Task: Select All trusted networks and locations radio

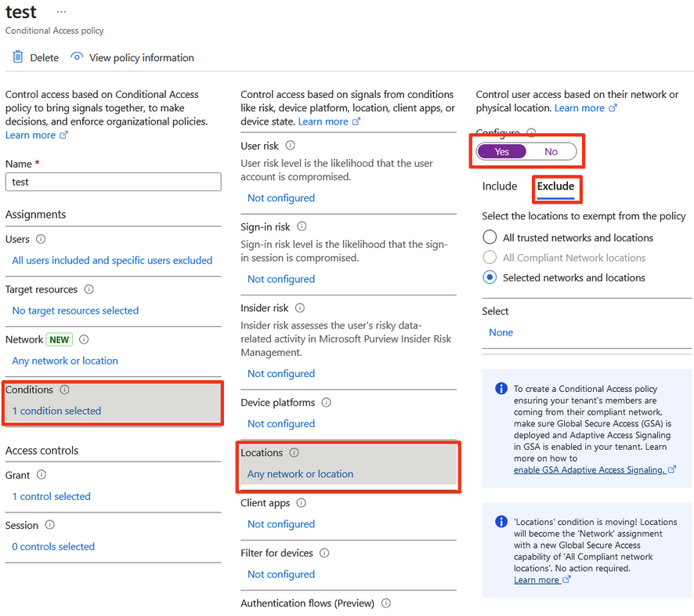Action: [x=490, y=237]
